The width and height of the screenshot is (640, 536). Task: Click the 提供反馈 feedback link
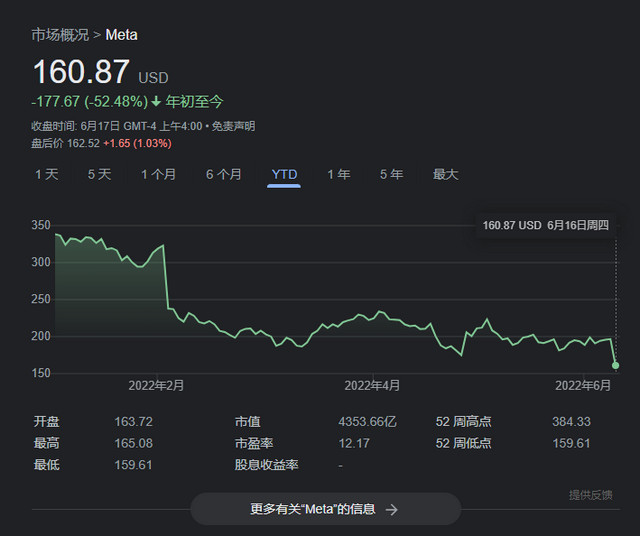pos(591,495)
